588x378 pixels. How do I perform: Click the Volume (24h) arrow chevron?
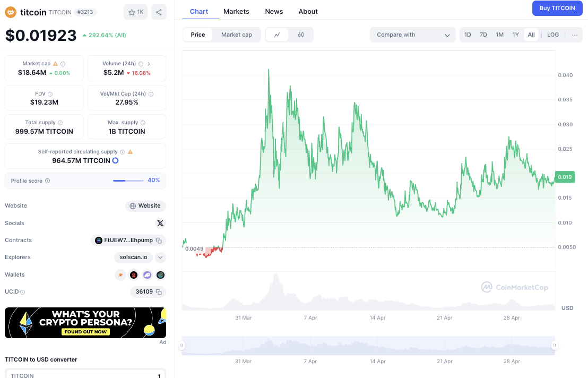coord(149,64)
